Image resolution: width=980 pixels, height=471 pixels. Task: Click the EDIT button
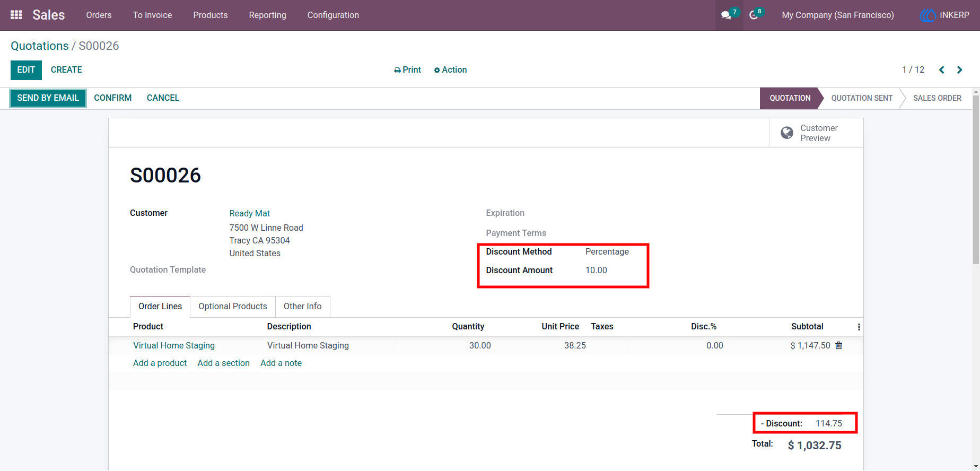click(26, 70)
